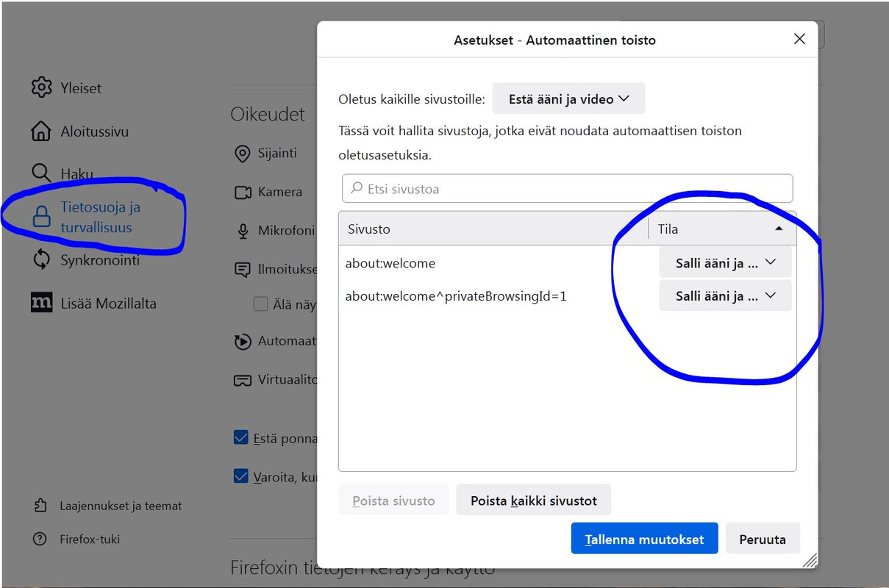Cancel with the Peruuta button
889x588 pixels.
pos(763,539)
